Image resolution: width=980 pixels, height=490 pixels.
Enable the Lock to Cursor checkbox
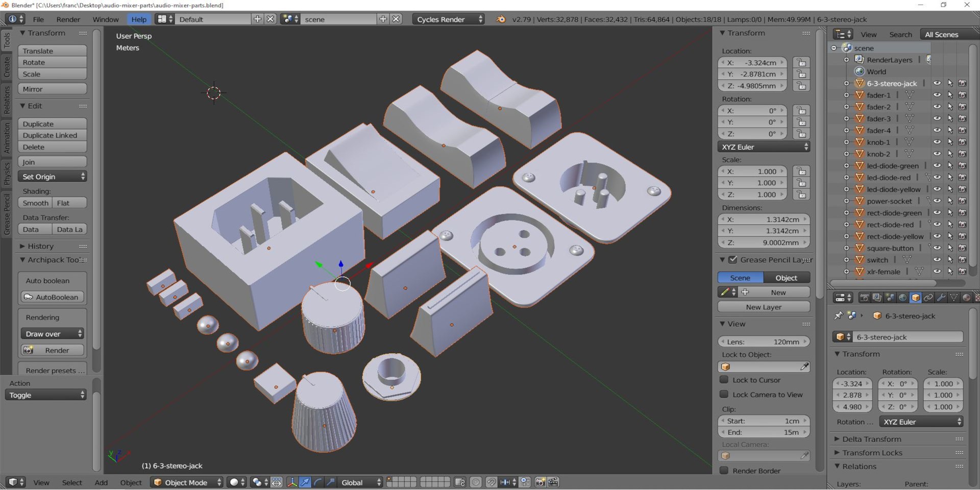coord(724,380)
